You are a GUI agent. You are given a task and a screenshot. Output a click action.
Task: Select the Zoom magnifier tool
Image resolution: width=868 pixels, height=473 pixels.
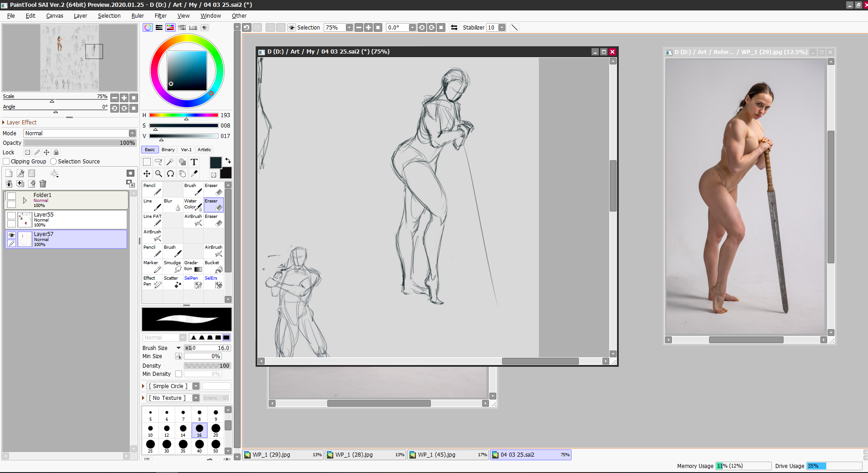(158, 173)
